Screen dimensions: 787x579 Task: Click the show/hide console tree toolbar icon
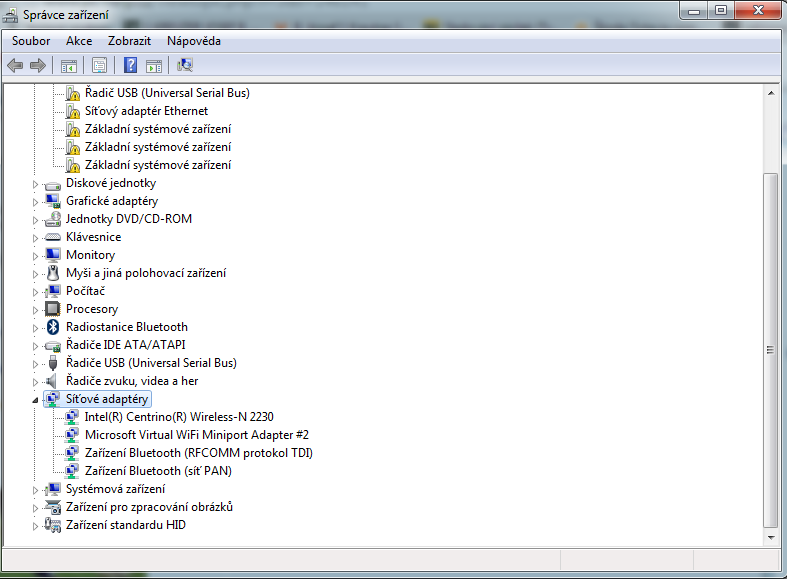coord(69,66)
